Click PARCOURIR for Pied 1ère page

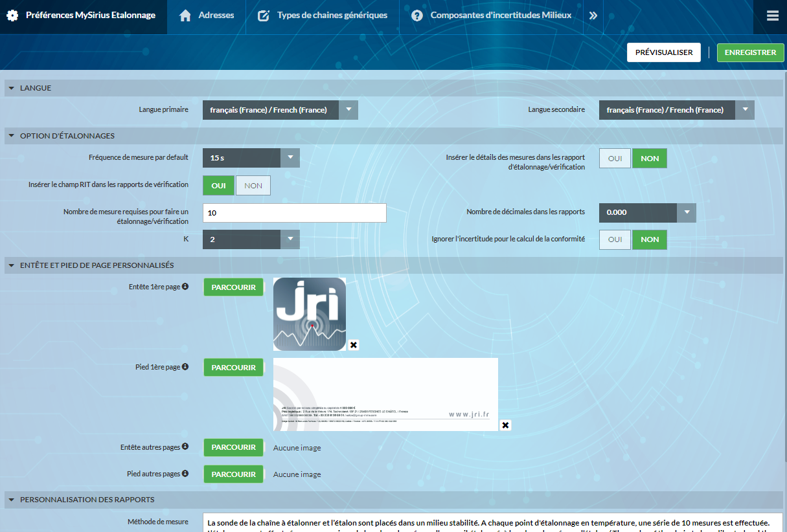click(234, 368)
